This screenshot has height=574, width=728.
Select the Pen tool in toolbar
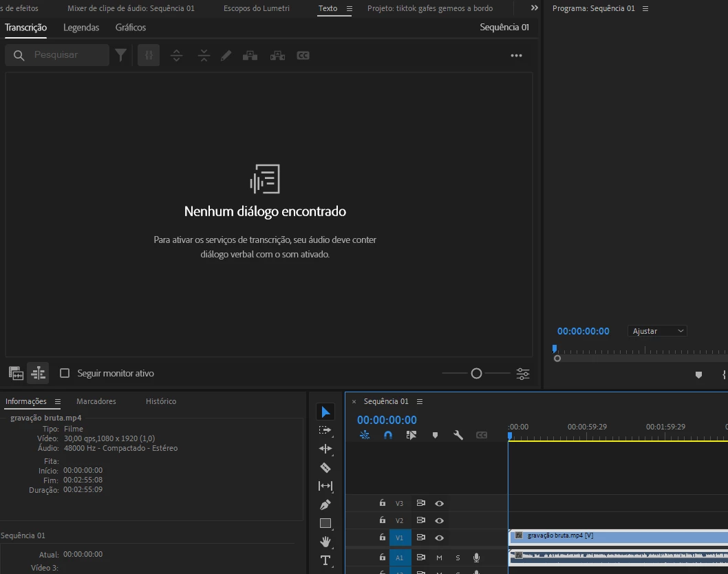pyautogui.click(x=325, y=504)
